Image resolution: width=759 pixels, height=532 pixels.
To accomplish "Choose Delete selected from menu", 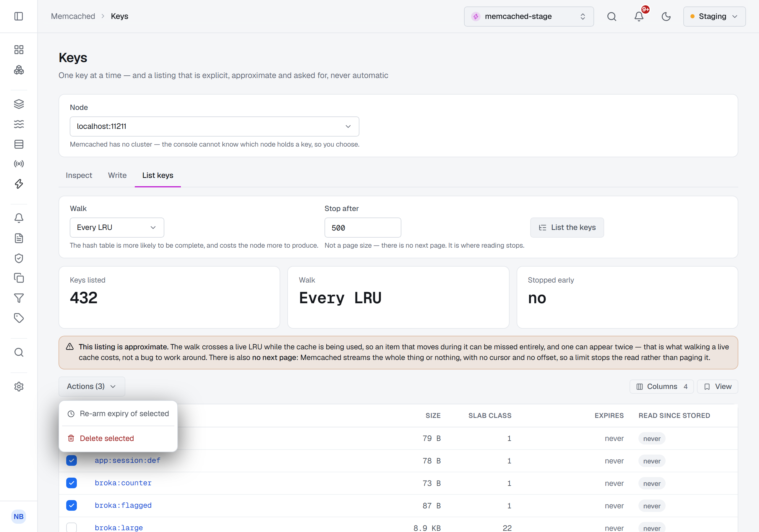I will tap(118, 438).
